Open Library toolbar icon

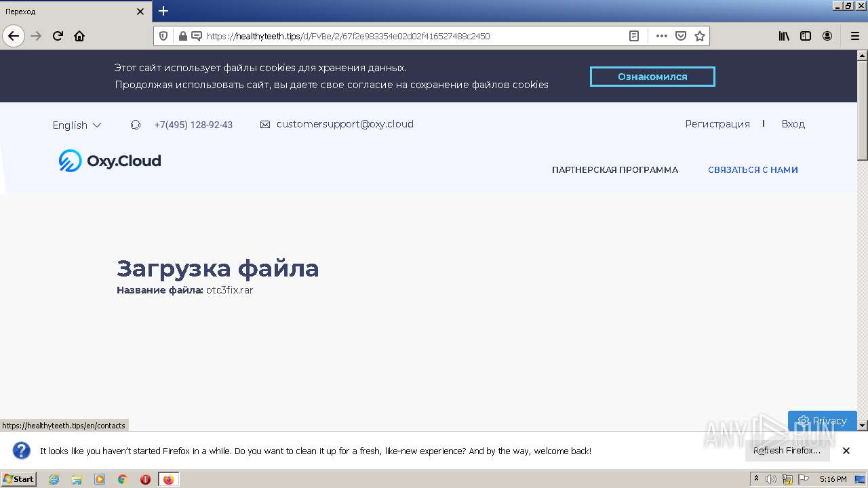point(784,36)
